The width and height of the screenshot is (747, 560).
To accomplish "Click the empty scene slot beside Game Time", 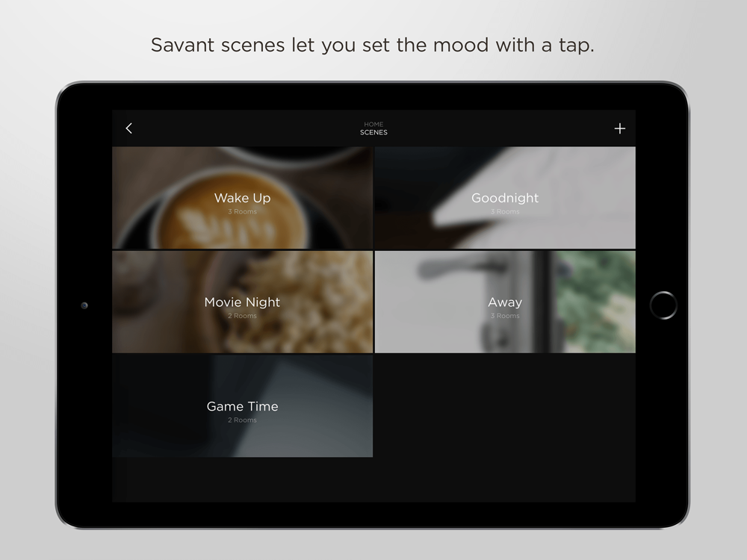I will (505, 405).
